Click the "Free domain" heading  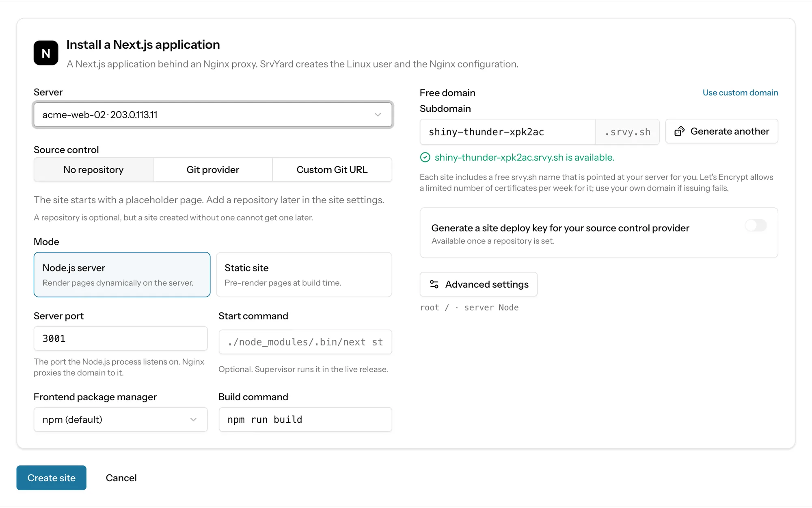click(447, 93)
